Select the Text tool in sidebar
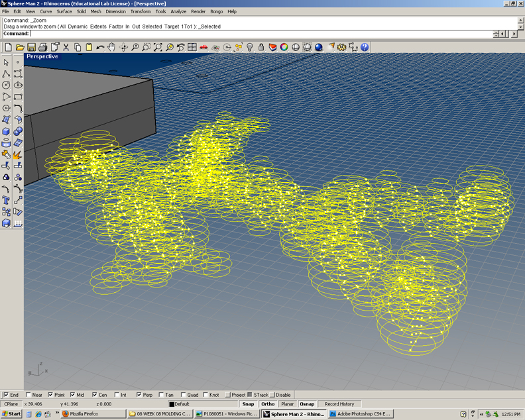Viewport: 525px width, 420px height. point(6,200)
